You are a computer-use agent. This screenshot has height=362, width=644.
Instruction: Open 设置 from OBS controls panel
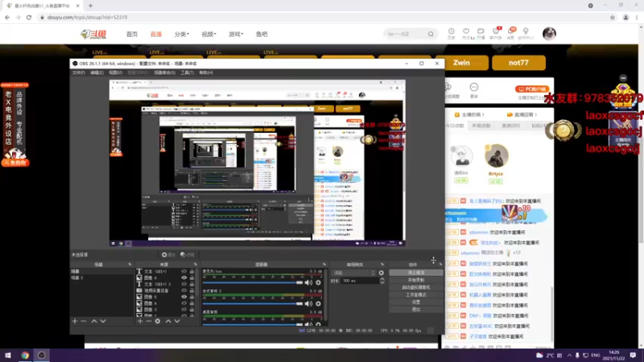tap(415, 302)
